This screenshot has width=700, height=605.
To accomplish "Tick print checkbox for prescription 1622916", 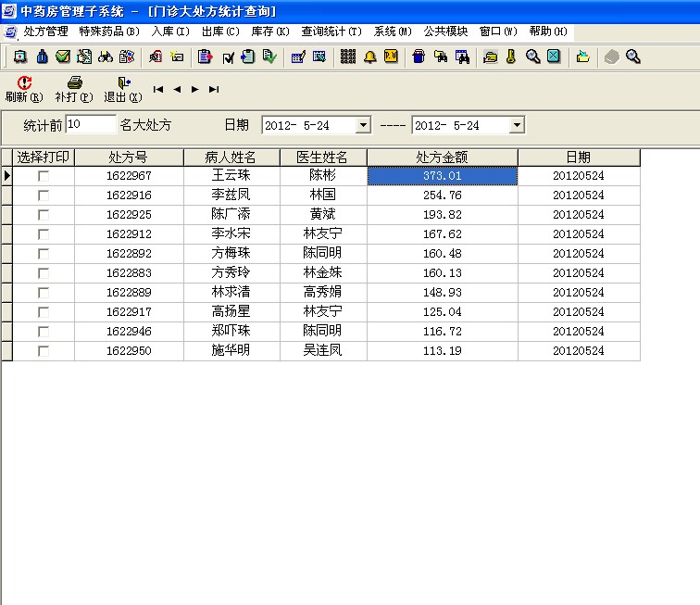I will tap(44, 195).
